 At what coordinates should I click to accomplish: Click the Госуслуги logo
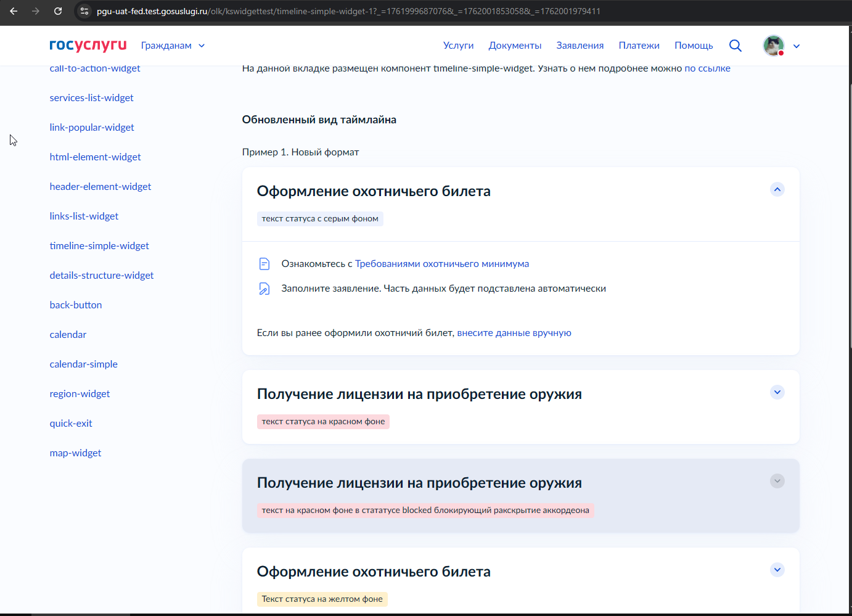pos(88,45)
